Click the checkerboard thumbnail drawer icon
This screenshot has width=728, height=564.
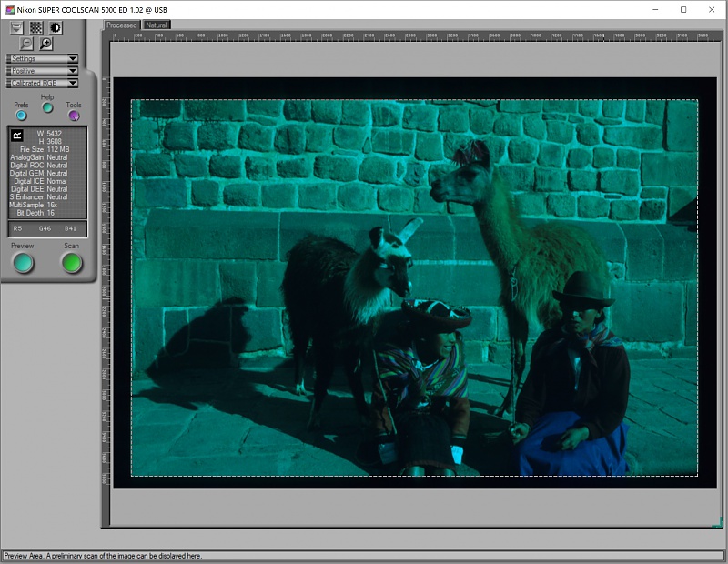coord(35,27)
